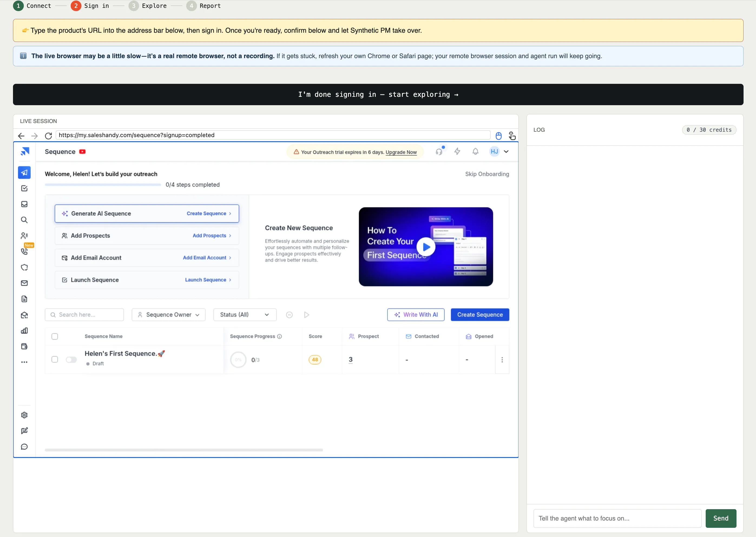The height and width of the screenshot is (537, 756).
Task: Click the Search here input field
Action: click(84, 315)
